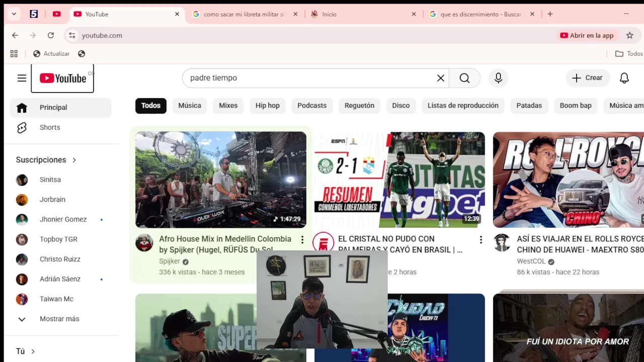Screen dimensions: 644x362
Task: Open the site information icon in address bar
Action: click(72, 35)
